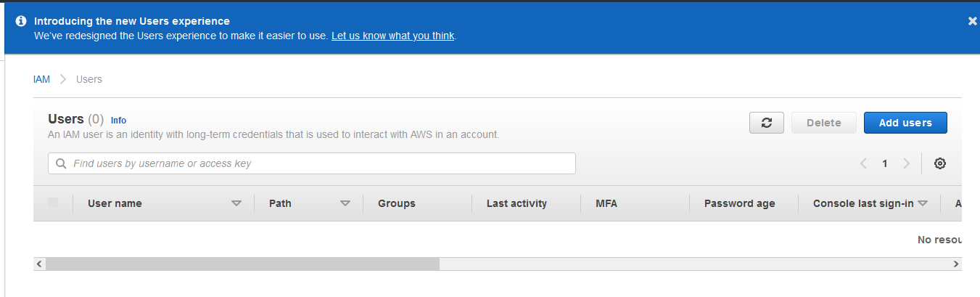Image resolution: width=980 pixels, height=297 pixels.
Task: Click the refresh users list icon
Action: [767, 123]
